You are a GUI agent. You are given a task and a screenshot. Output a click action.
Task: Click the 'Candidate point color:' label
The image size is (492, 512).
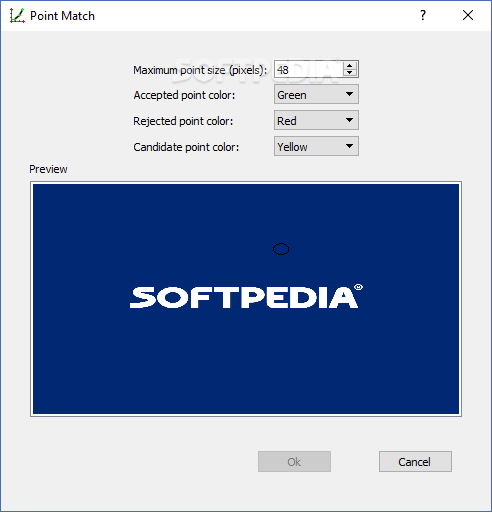pyautogui.click(x=186, y=147)
